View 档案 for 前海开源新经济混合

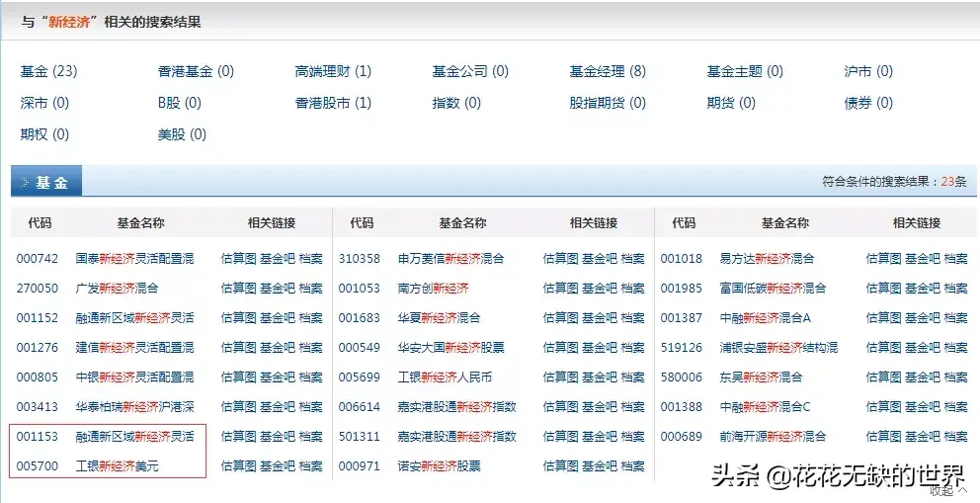[955, 436]
